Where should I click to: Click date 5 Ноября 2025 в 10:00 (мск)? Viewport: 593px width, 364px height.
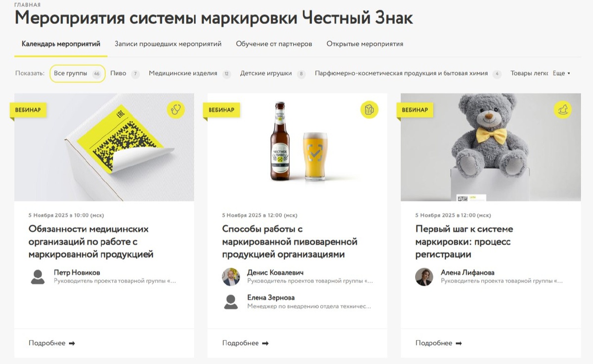tap(66, 215)
